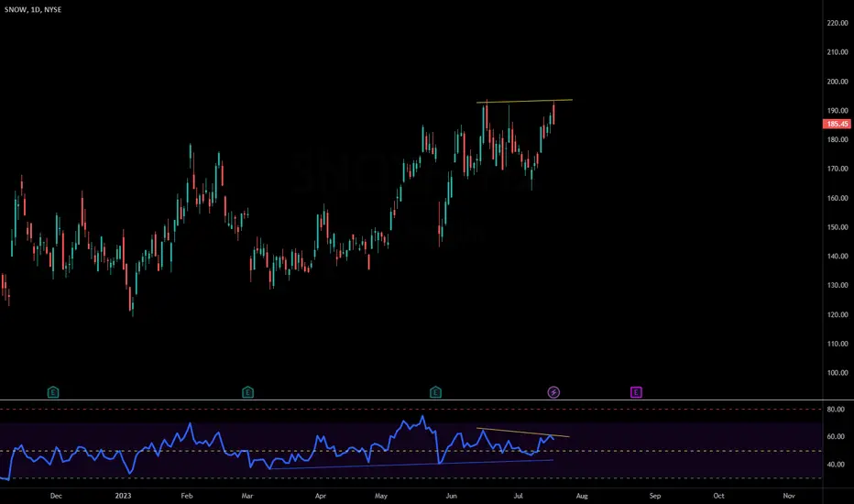The height and width of the screenshot is (504, 854).
Task: Click the Apr label on time axis
Action: [321, 496]
